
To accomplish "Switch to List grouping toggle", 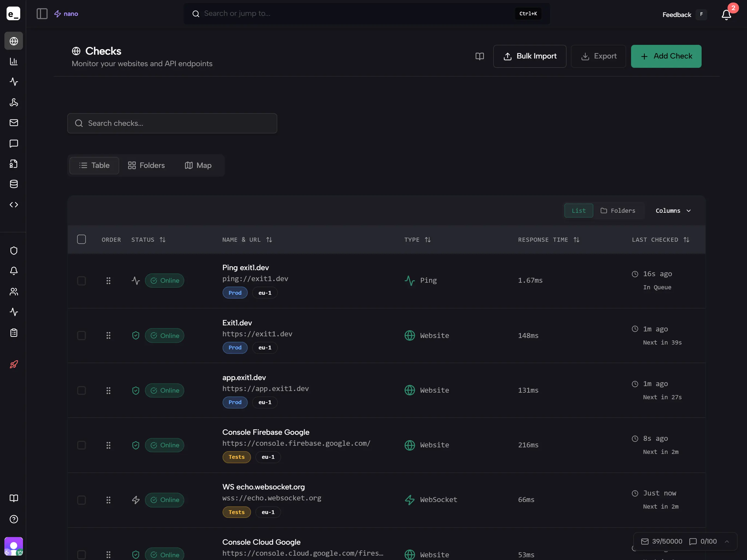I will click(579, 211).
